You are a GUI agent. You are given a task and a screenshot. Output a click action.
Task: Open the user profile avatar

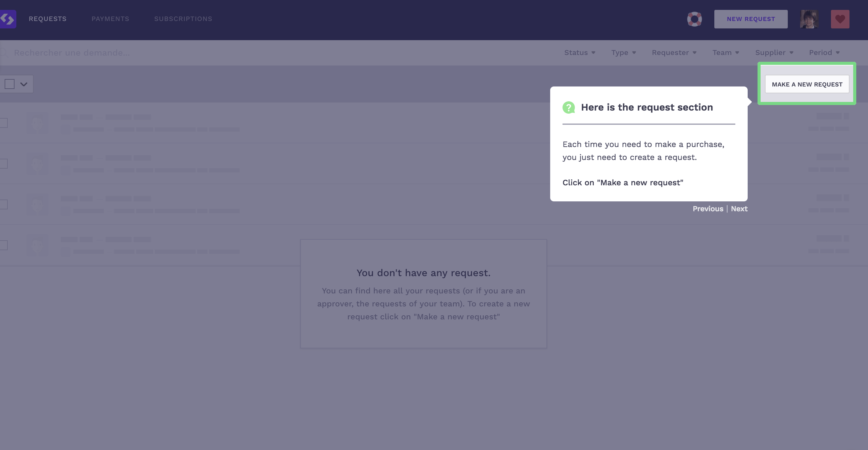809,19
